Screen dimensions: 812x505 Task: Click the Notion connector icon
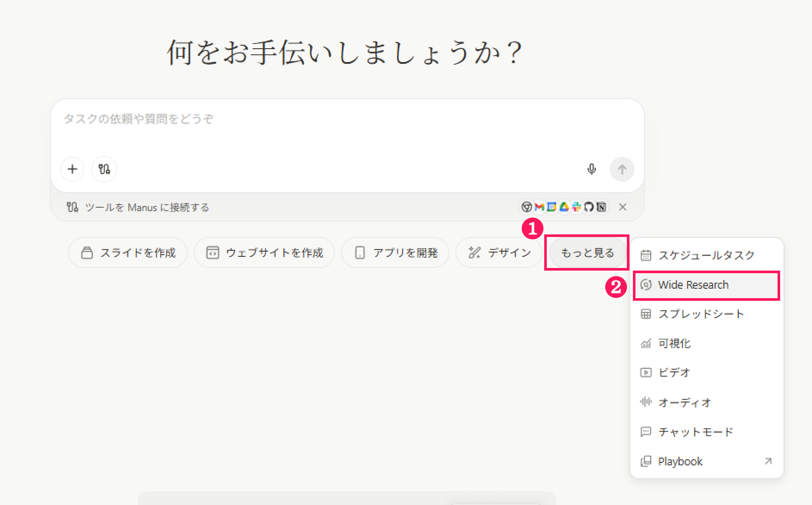click(x=601, y=207)
